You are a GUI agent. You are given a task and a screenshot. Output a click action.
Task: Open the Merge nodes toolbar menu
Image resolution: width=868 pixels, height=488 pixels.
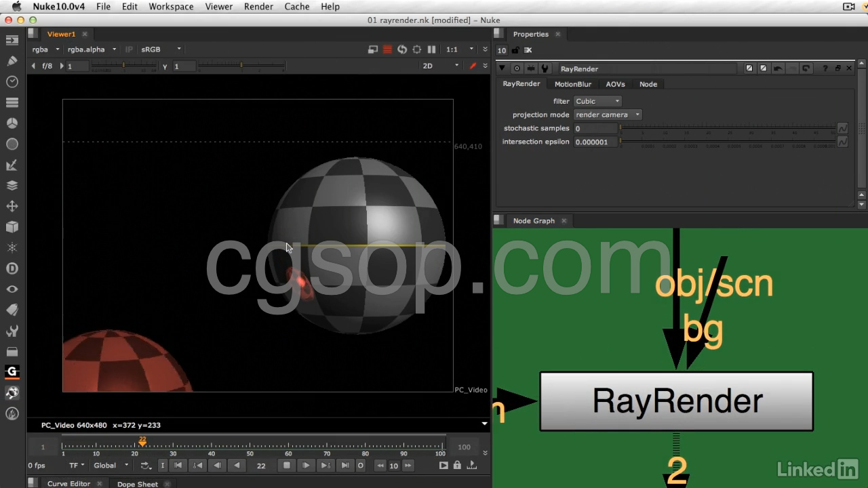tap(12, 186)
